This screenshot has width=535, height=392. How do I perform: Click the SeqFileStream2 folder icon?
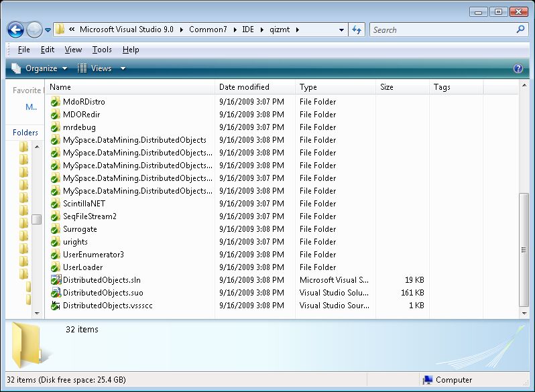[x=55, y=216]
